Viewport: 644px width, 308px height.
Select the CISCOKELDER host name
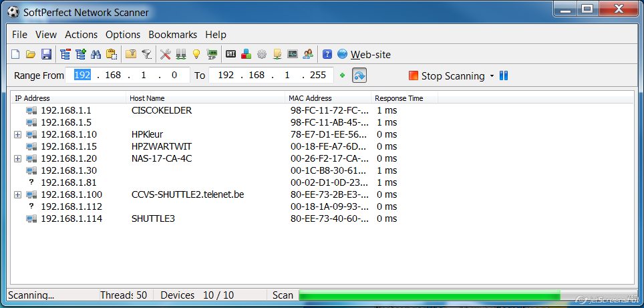tap(162, 110)
